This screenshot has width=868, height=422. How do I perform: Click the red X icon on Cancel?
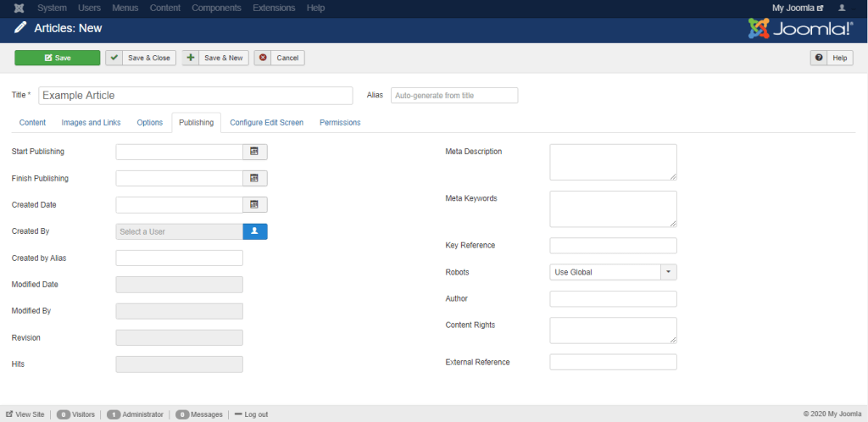click(263, 58)
